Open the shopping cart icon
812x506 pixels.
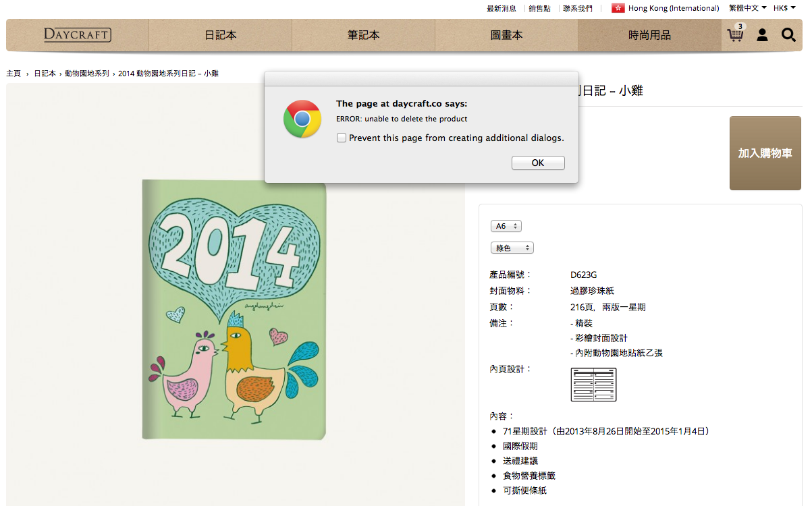click(736, 34)
